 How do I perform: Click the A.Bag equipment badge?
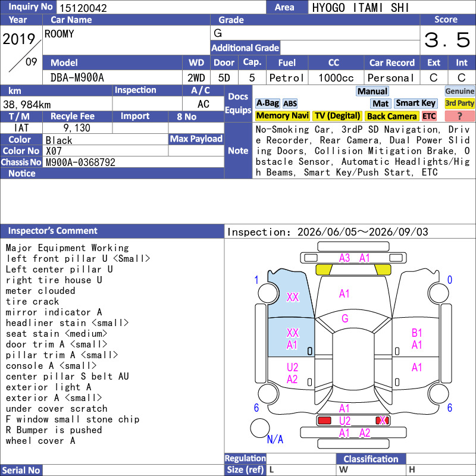pyautogui.click(x=267, y=104)
